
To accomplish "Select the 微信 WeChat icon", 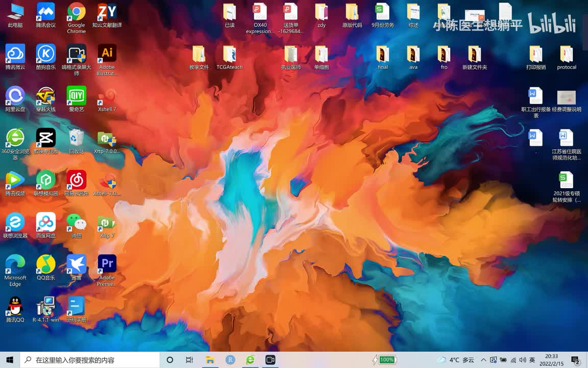I will click(77, 225).
